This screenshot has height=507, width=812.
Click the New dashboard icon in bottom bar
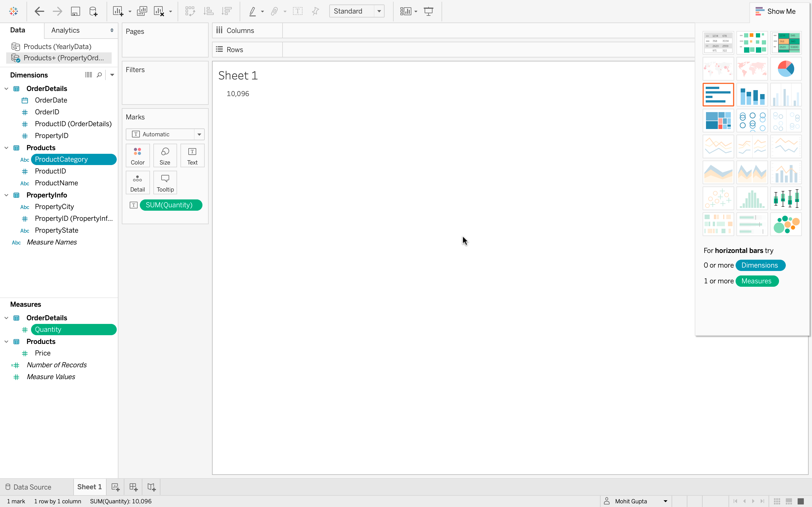coord(134,487)
